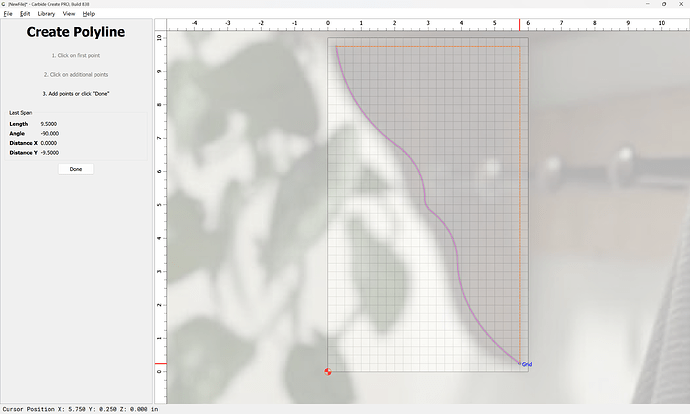Screen dimensions: 690x414
Task: Click the 5 mark on vertical ruler
Action: (x=160, y=205)
